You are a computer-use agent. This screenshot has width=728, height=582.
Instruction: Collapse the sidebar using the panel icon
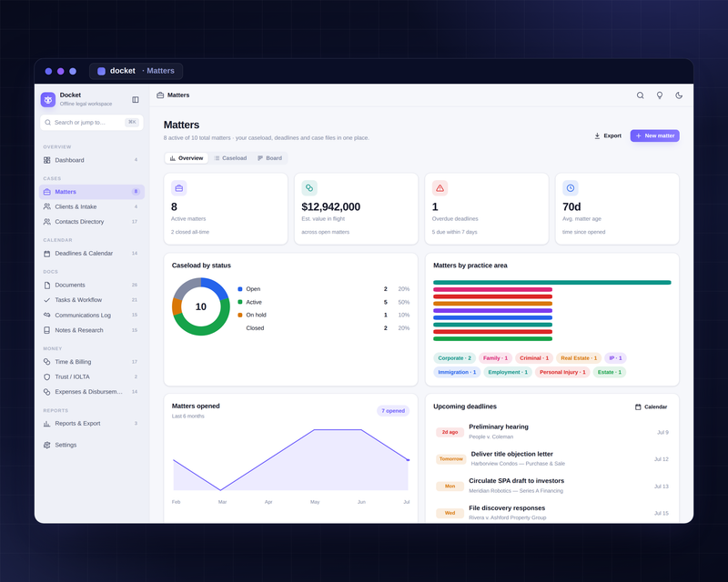point(136,100)
